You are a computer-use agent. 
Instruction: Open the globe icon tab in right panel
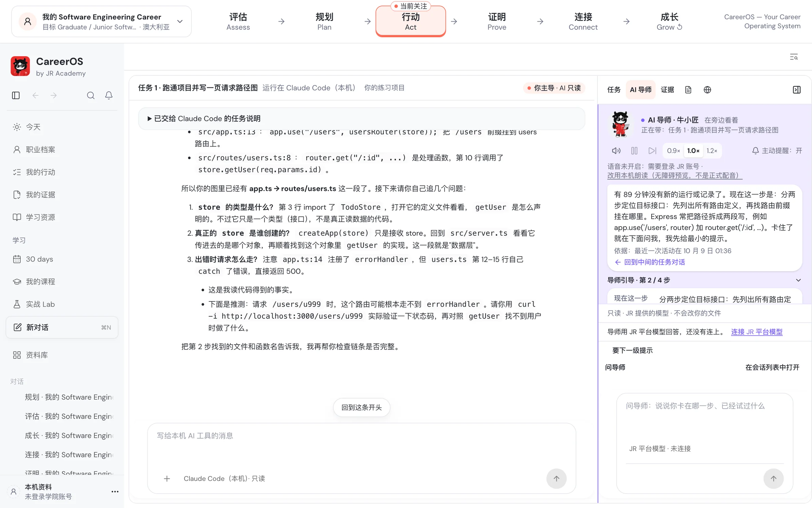point(707,90)
